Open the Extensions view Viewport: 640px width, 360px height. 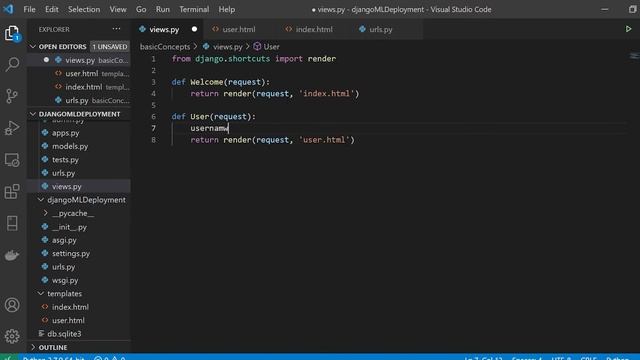[12, 191]
